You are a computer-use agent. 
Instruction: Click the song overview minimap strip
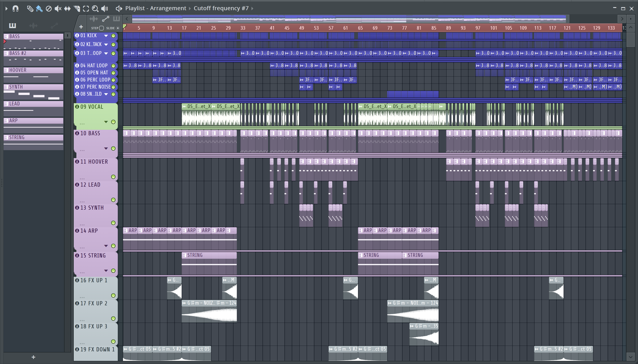(x=350, y=19)
